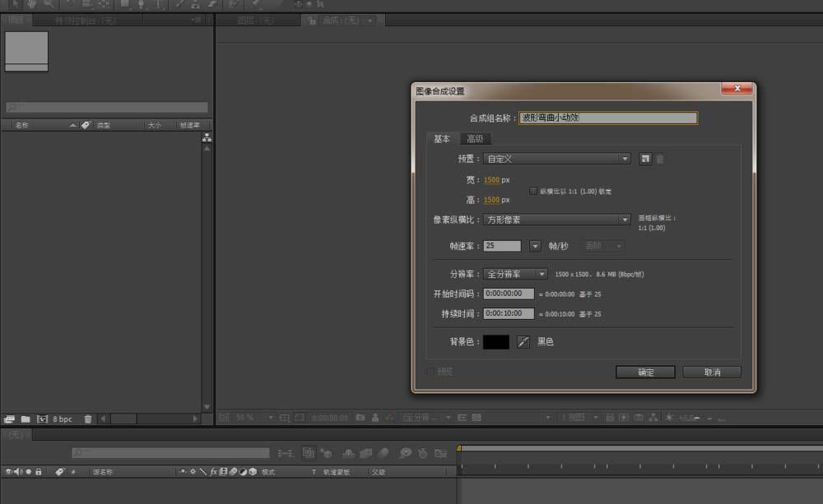Open the 分辨率 resolution dropdown
Screen dimensions: 823x504
point(515,274)
